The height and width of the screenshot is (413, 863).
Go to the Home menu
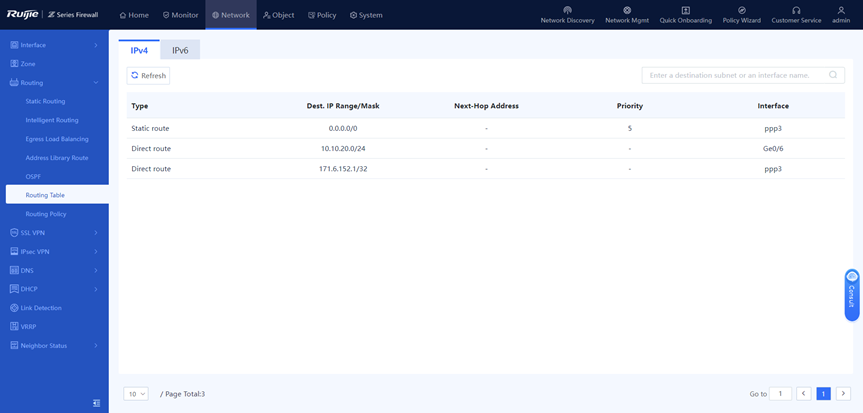click(134, 15)
